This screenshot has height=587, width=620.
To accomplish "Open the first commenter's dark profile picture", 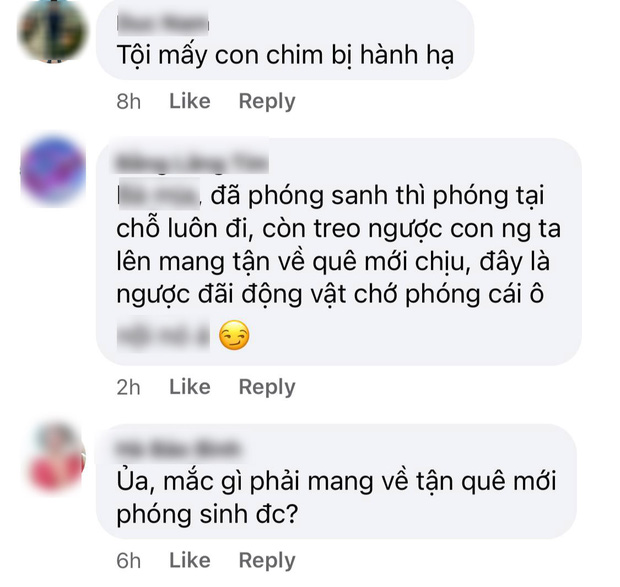I will [52, 30].
